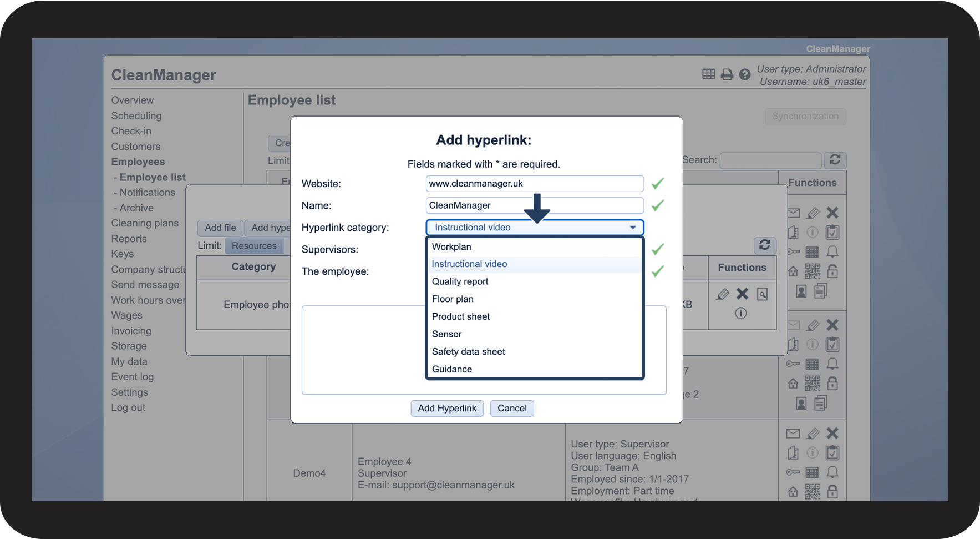Pick Safety data sheet from the list
Image resolution: width=980 pixels, height=539 pixels.
(535, 352)
